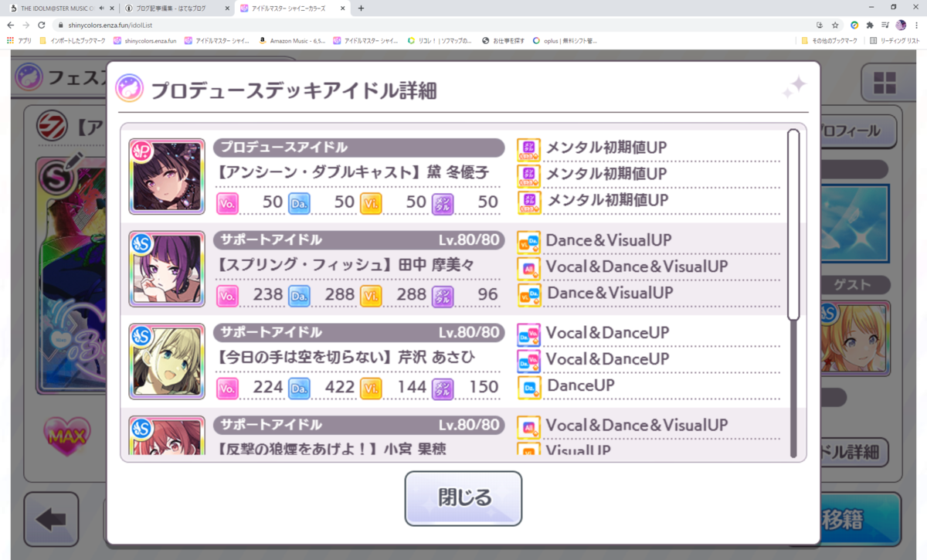This screenshot has height=560, width=927.
Task: Expand その他のブックマーク folder
Action: pyautogui.click(x=830, y=41)
